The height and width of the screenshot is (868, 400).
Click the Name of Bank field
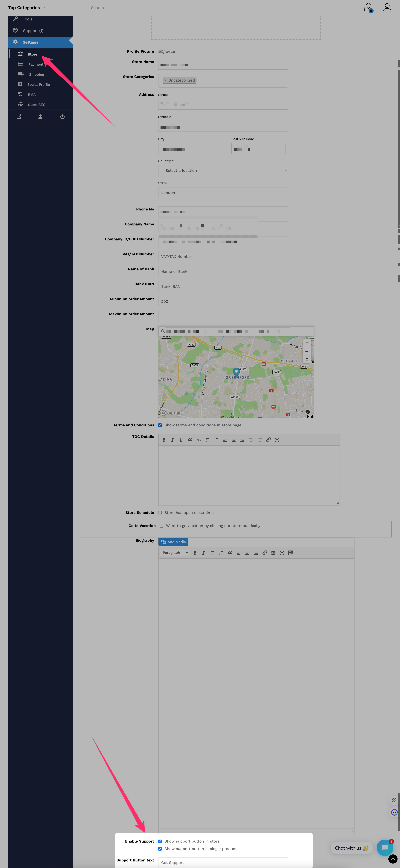coord(223,272)
